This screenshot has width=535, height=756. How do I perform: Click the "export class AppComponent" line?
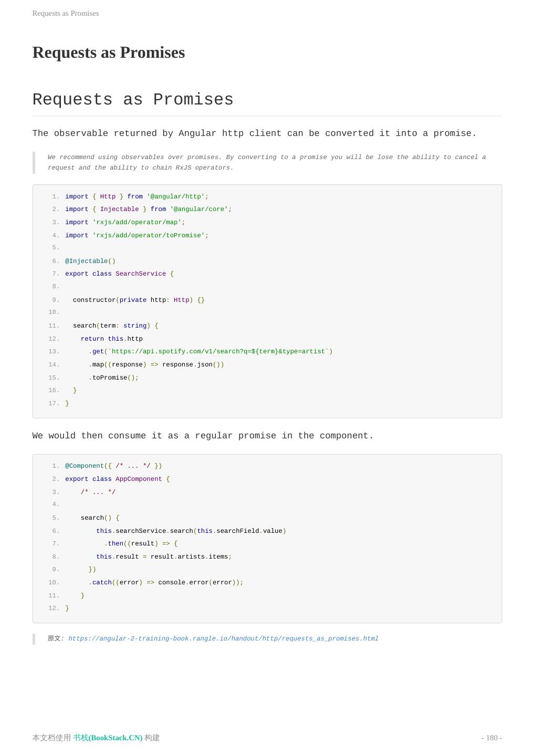point(117,479)
